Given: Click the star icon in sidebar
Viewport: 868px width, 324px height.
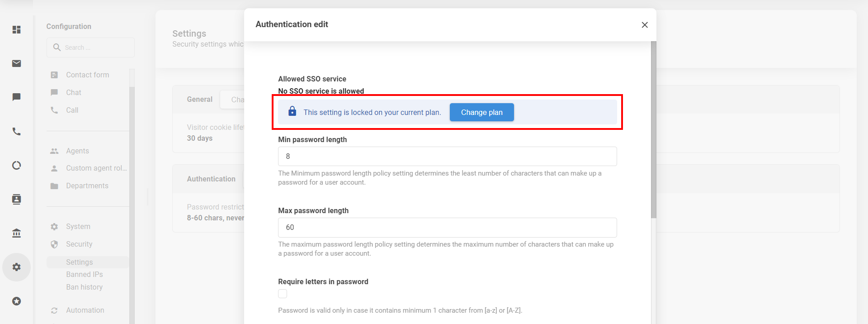Looking at the screenshot, I should point(17,301).
